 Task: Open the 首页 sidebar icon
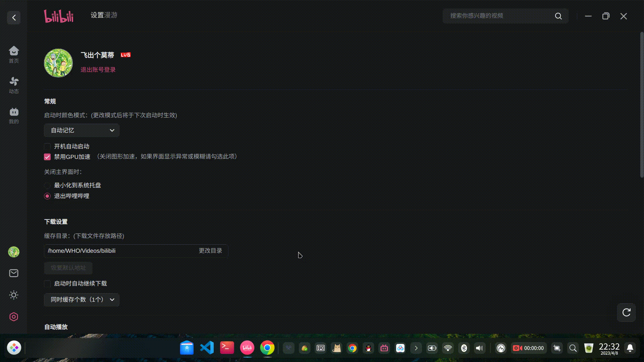pos(13,54)
